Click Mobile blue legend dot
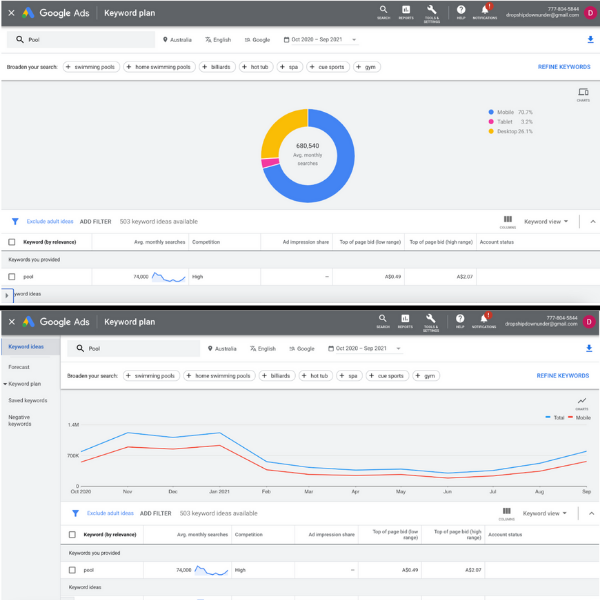This screenshot has width=600, height=600. [491, 112]
